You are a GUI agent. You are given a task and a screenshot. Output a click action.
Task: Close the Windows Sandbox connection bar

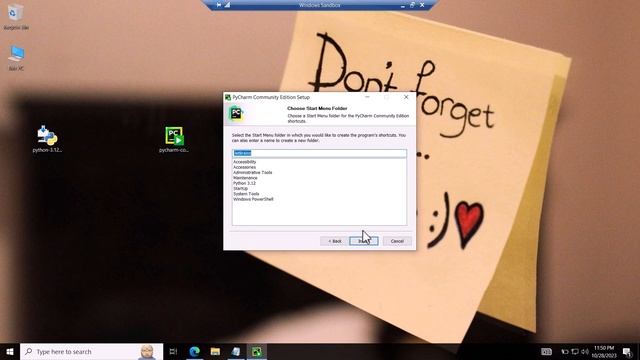click(x=422, y=5)
